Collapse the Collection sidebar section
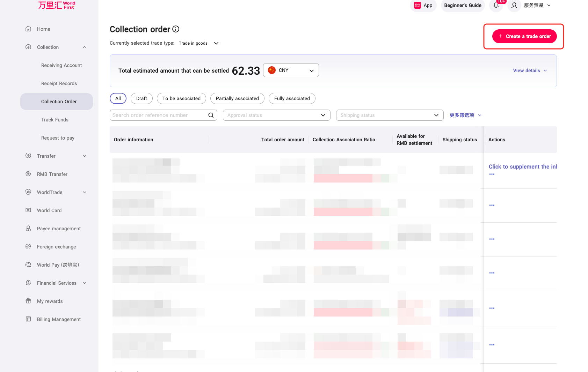 click(x=85, y=47)
